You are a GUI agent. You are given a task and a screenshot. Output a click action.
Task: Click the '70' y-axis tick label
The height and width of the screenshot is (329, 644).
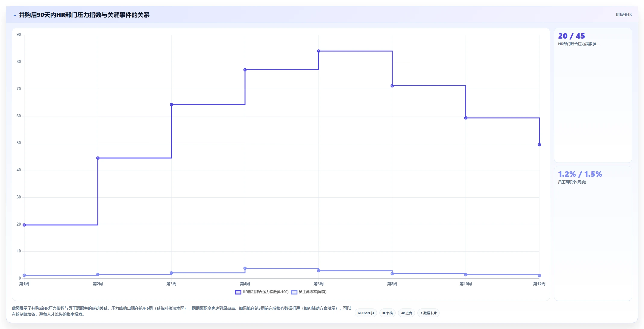tap(19, 89)
